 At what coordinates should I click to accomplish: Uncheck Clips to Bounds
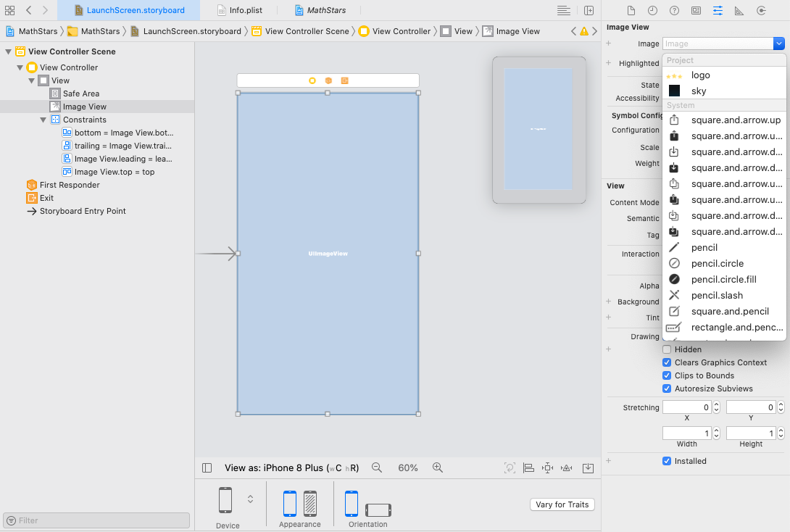667,376
